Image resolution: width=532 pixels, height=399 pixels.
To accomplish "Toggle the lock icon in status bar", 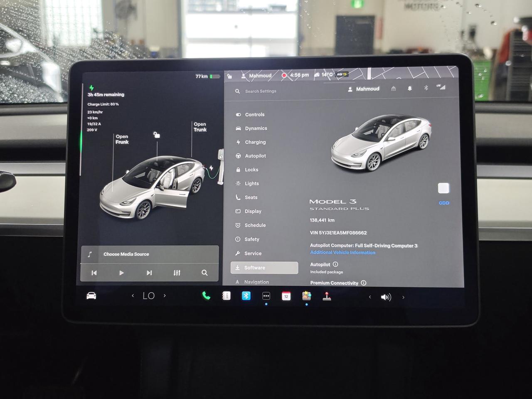I will click(x=229, y=76).
